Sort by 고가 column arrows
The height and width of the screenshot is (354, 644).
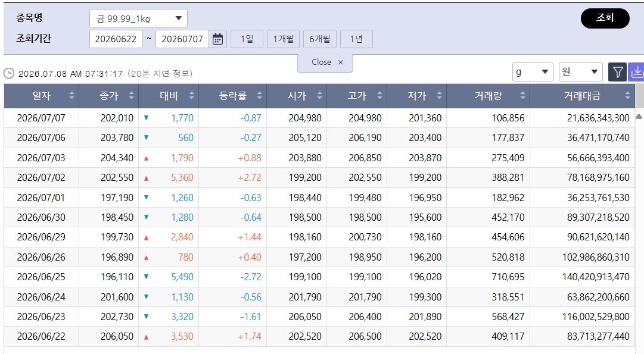(x=379, y=96)
